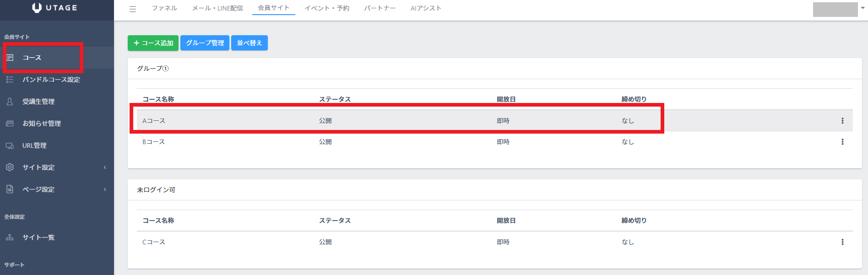Click the URL管理 icon
868x275 pixels.
(x=10, y=146)
